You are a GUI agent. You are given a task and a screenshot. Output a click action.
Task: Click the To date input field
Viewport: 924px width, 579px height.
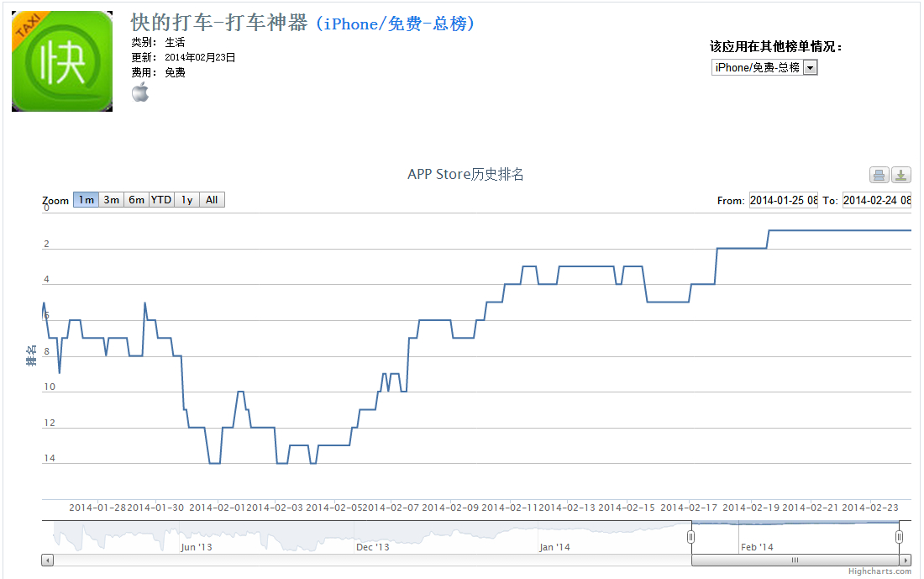click(877, 201)
